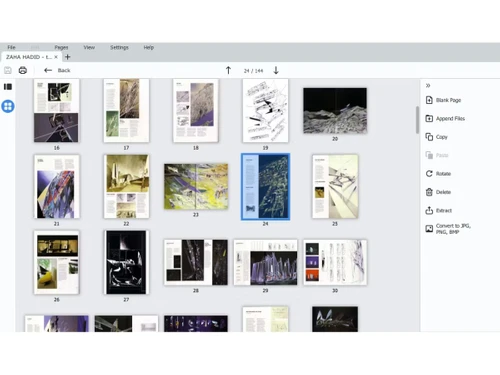This screenshot has height=375, width=500.
Task: Click the Copy label
Action: 442,137
